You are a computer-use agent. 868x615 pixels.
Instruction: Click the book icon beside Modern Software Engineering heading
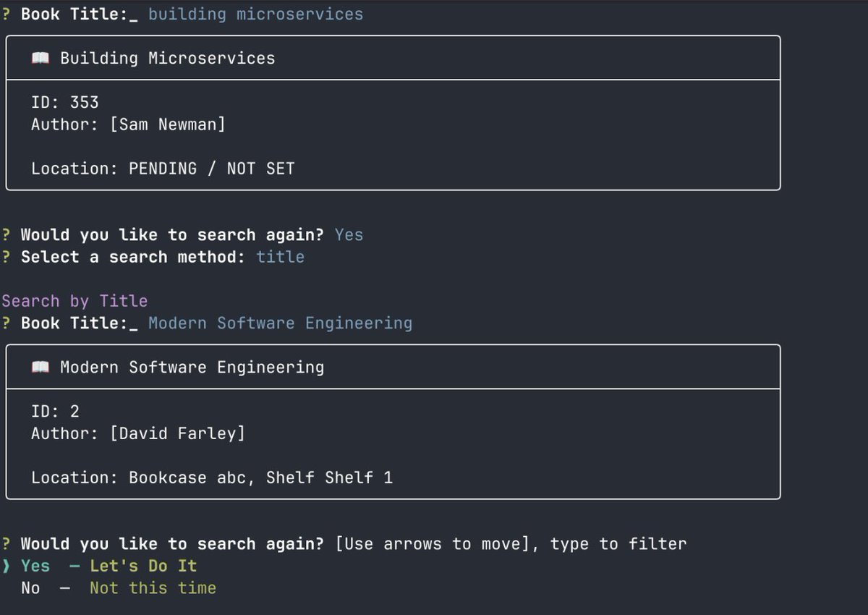coord(41,368)
